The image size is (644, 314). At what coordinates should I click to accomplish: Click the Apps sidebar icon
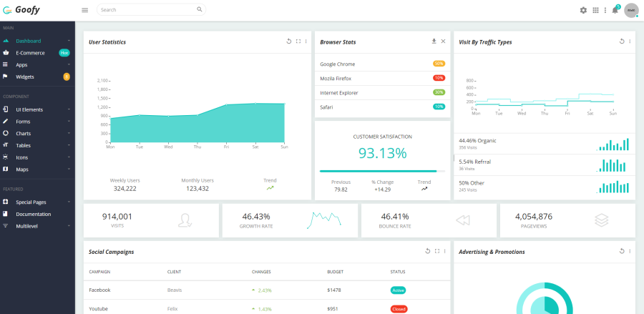click(5, 64)
